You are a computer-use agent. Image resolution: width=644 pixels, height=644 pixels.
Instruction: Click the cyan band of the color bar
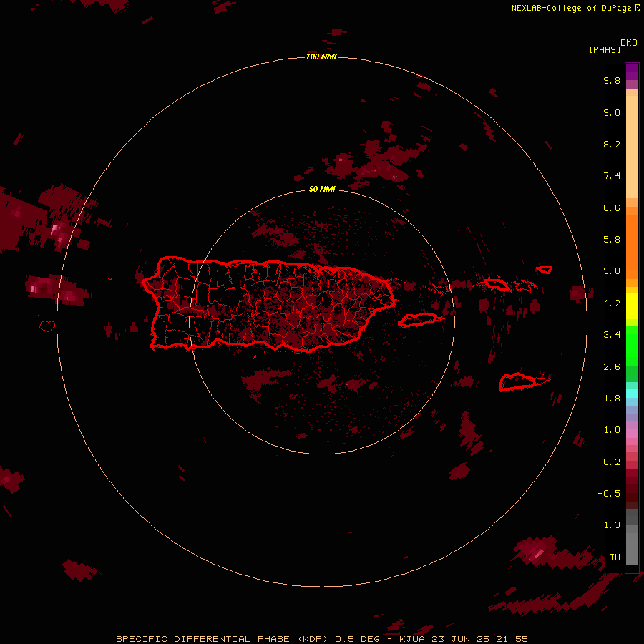[x=632, y=394]
